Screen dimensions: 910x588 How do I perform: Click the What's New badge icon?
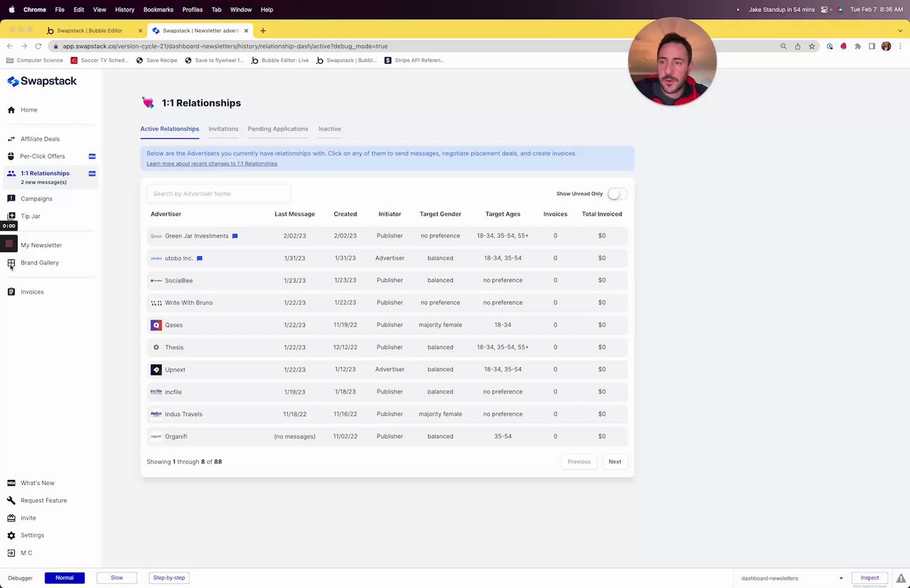point(11,483)
